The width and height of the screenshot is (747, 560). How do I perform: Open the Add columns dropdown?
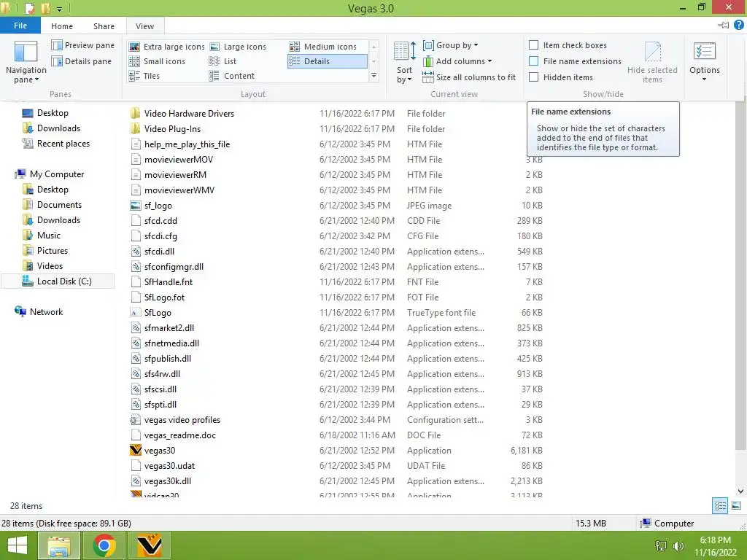click(457, 61)
